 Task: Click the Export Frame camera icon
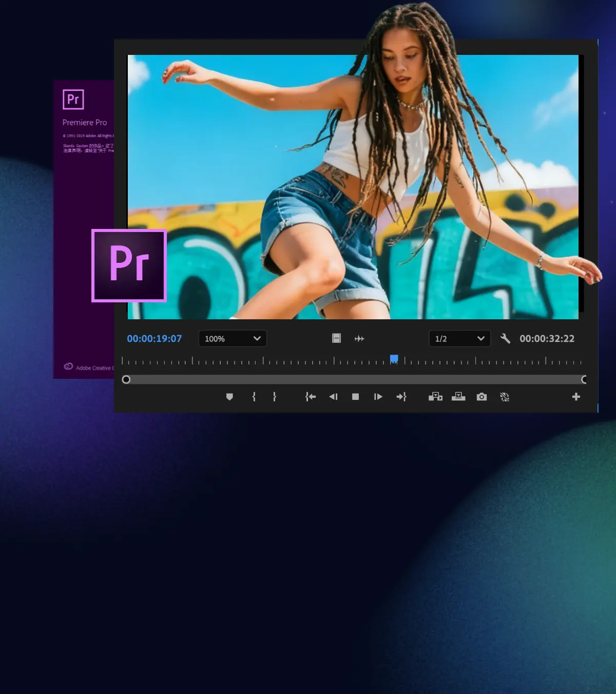481,396
